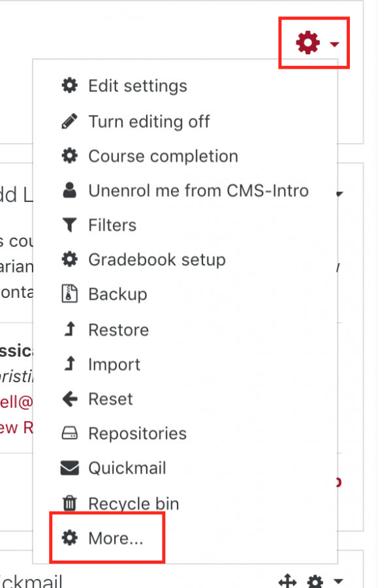Click the person icon for Unenrol me

(70, 190)
